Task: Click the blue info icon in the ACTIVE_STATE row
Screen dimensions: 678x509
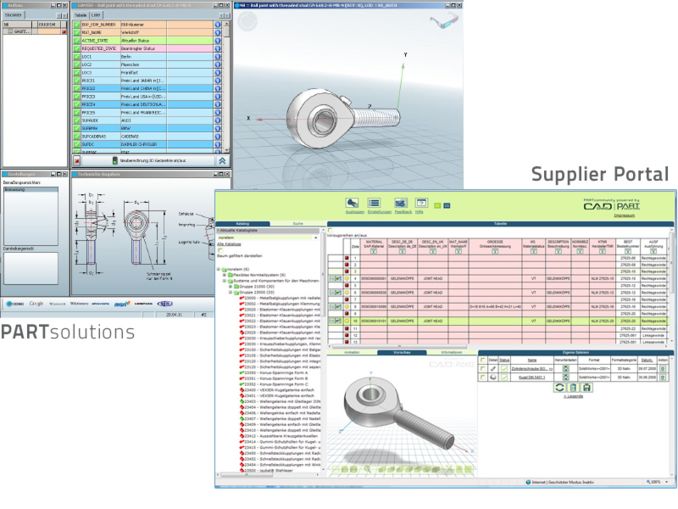Action: [218, 41]
